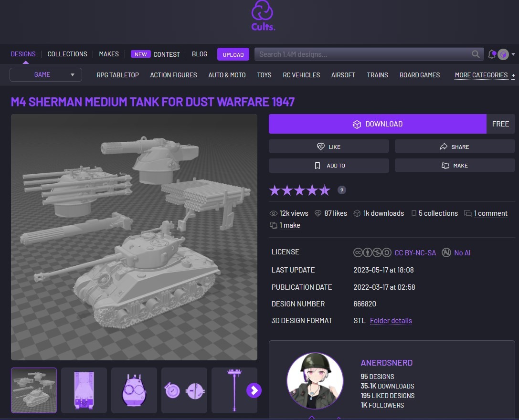Select the fifth thumbnail with gun barrel
The image size is (519, 420).
(x=234, y=390)
